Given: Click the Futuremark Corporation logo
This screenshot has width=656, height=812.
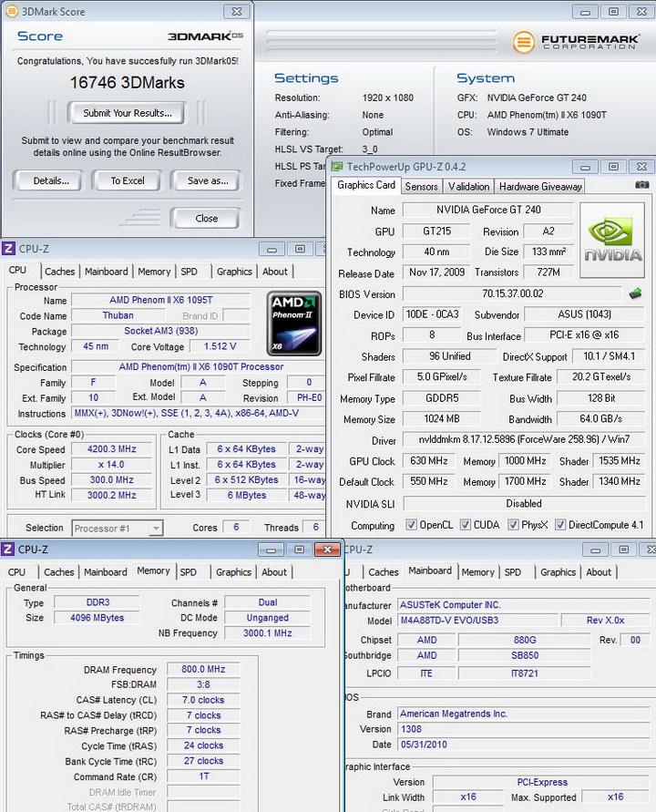Looking at the screenshot, I should pos(576,41).
